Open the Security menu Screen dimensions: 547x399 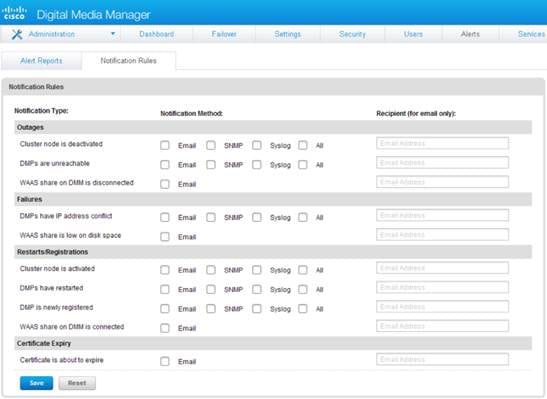pyautogui.click(x=352, y=34)
